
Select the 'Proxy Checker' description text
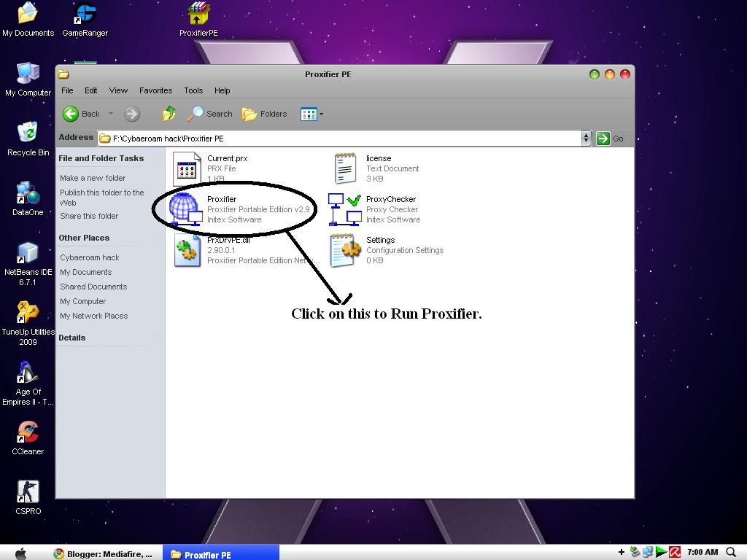coord(392,209)
